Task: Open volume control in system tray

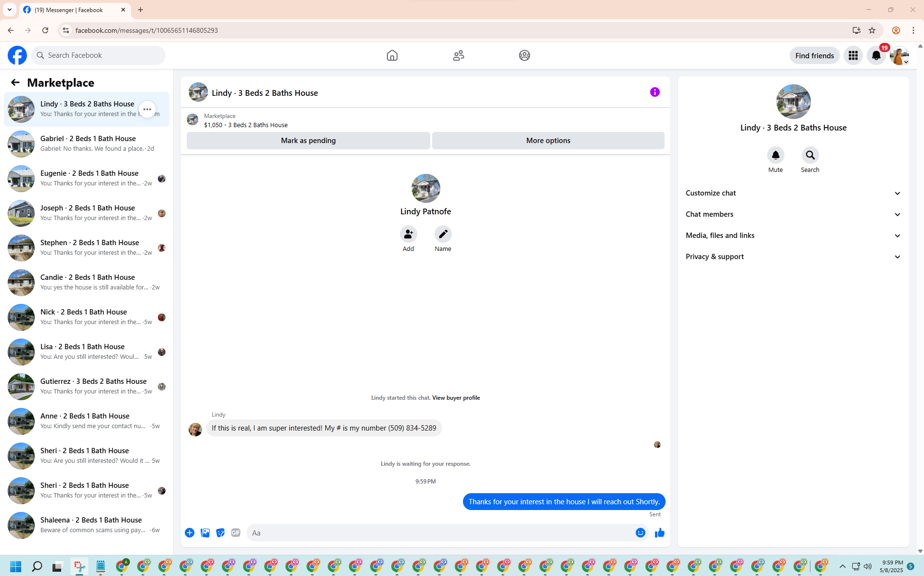Action: point(868,566)
